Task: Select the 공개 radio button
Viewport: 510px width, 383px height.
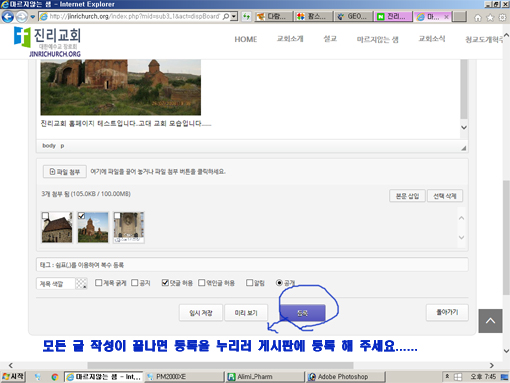Action: point(279,283)
